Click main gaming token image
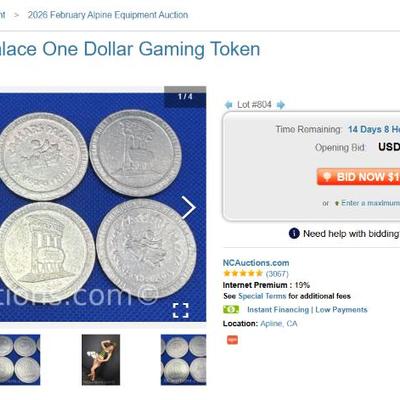400x400 pixels. [100, 207]
